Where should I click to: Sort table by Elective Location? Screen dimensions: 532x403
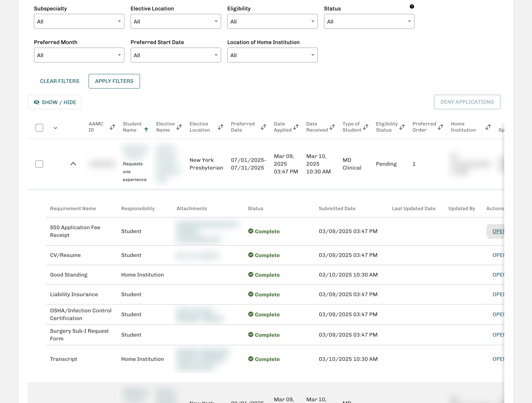point(221,127)
